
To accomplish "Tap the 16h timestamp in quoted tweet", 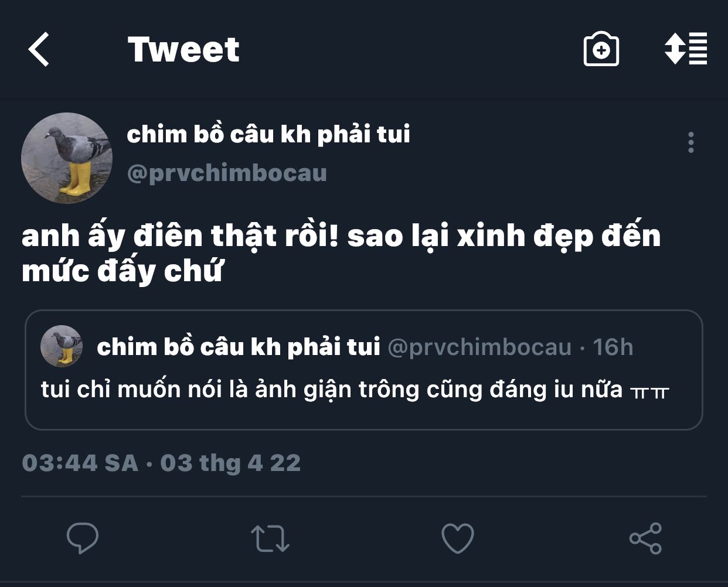I will pos(613,347).
